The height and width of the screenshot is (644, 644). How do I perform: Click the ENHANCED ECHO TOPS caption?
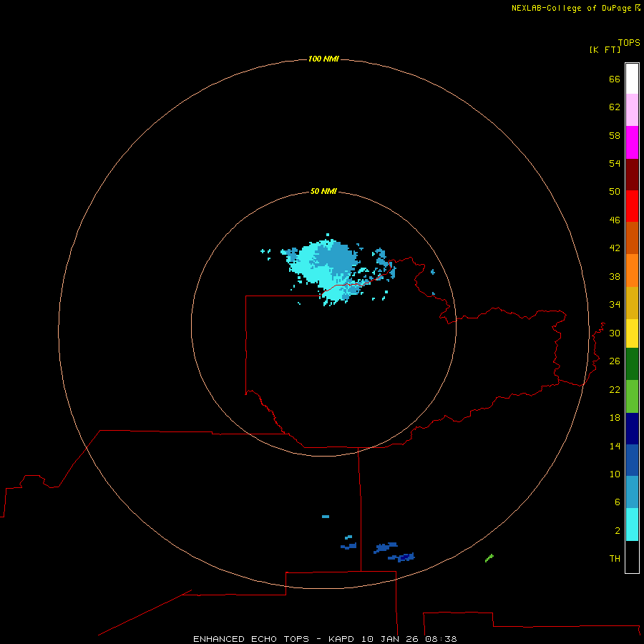point(251,639)
